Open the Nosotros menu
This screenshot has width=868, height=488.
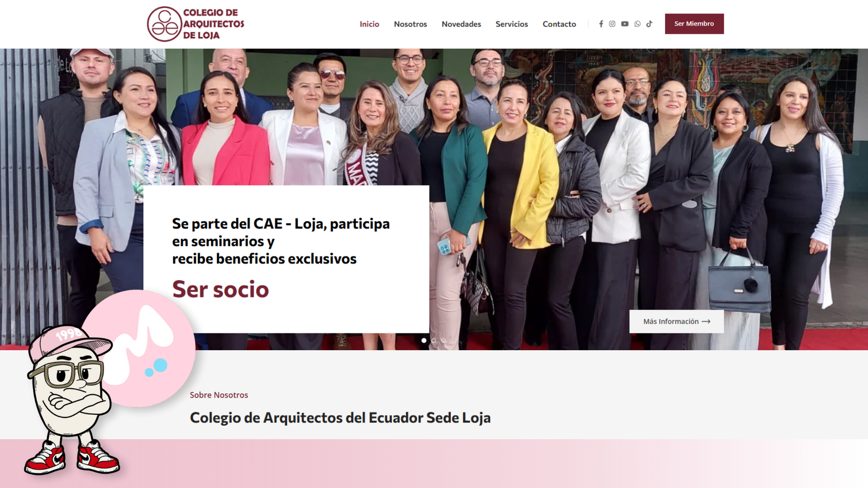[411, 24]
